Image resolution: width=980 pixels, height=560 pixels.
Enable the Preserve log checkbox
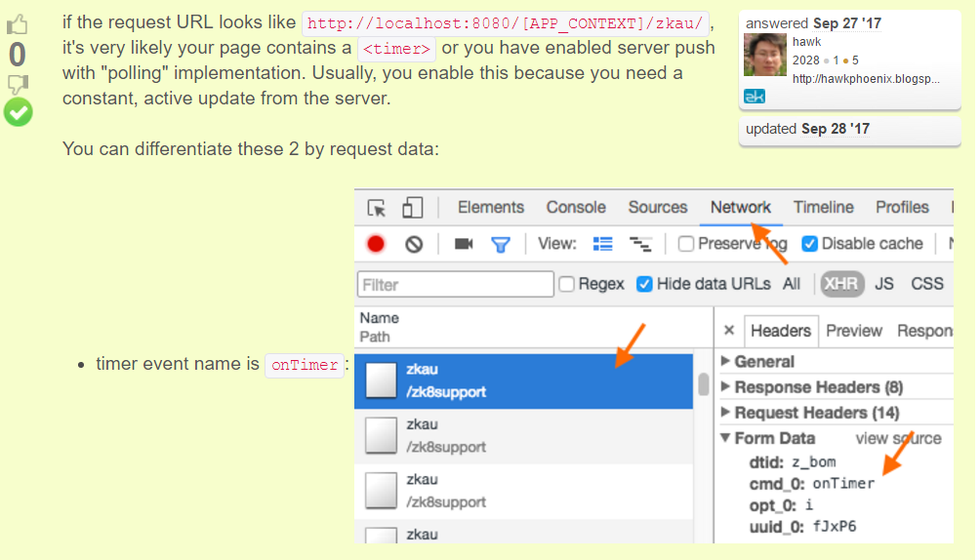(x=685, y=244)
